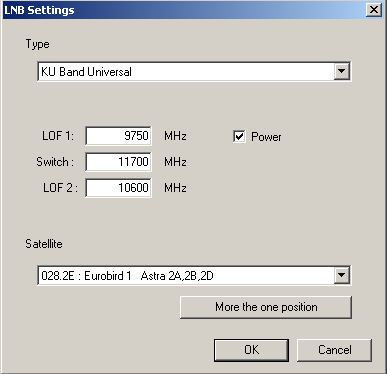Toggle the Power checkbox
387x374 pixels.
coord(239,136)
